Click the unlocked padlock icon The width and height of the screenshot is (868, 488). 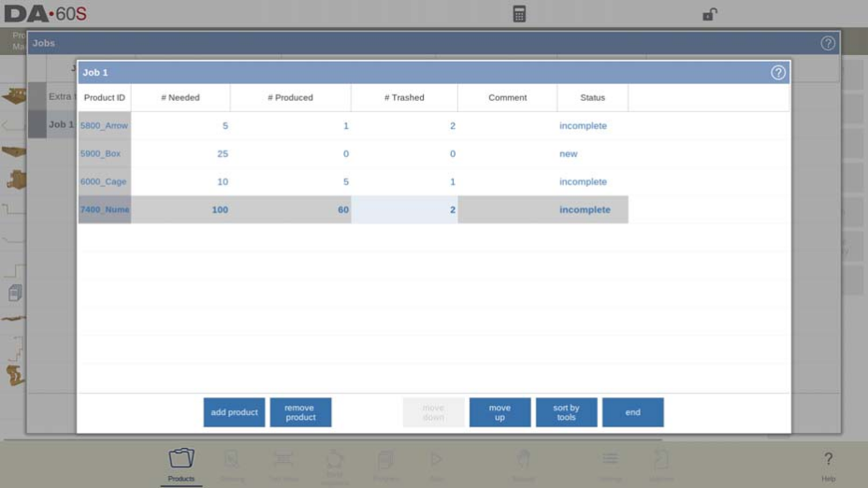[710, 14]
